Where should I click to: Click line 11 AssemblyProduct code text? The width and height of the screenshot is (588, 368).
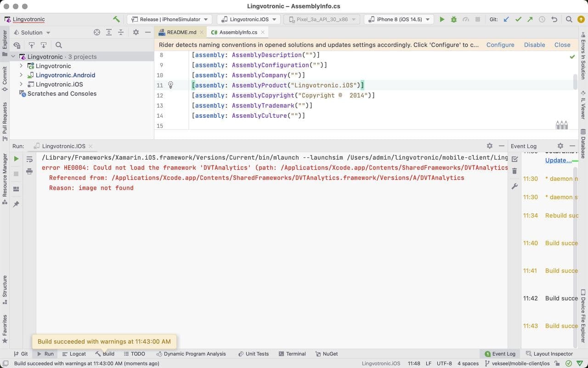[278, 85]
